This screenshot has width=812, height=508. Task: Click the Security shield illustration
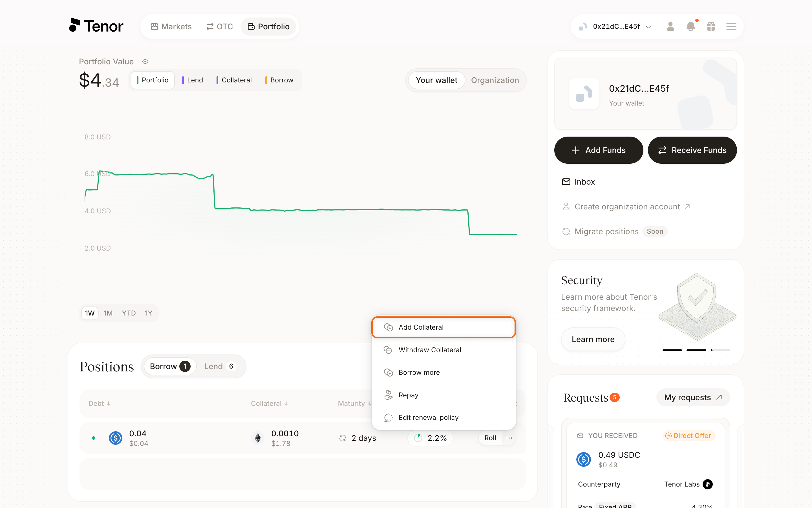point(697,306)
